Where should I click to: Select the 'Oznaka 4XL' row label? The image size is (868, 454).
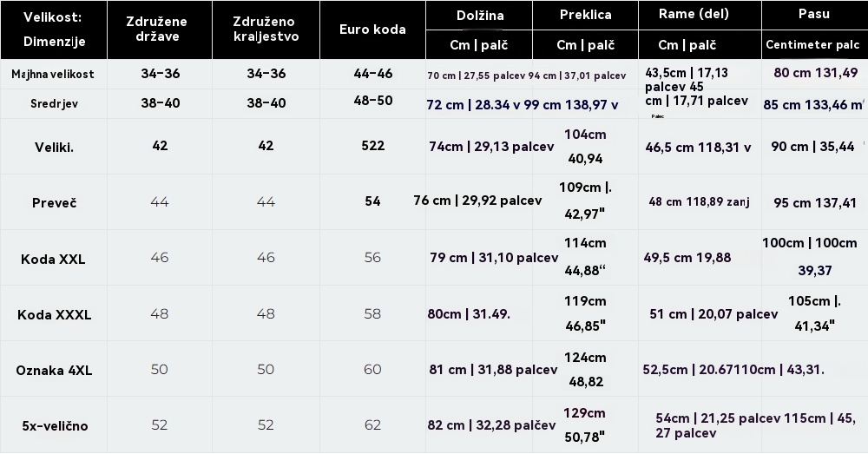pyautogui.click(x=53, y=371)
